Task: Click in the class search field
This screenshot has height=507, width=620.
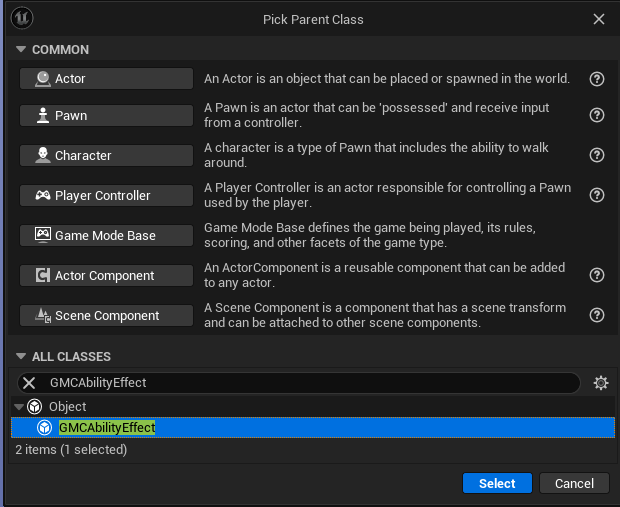Action: pyautogui.click(x=300, y=383)
